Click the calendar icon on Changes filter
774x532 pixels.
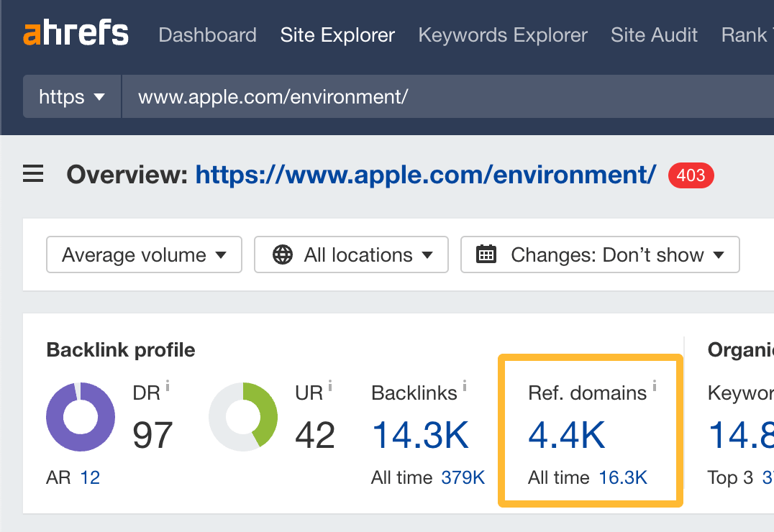(486, 254)
